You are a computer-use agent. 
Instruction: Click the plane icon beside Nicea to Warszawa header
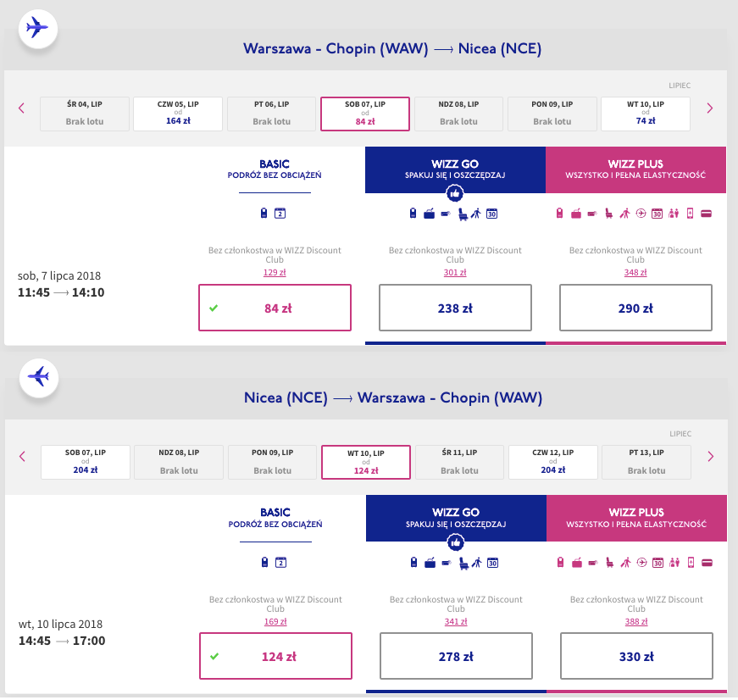click(x=37, y=375)
